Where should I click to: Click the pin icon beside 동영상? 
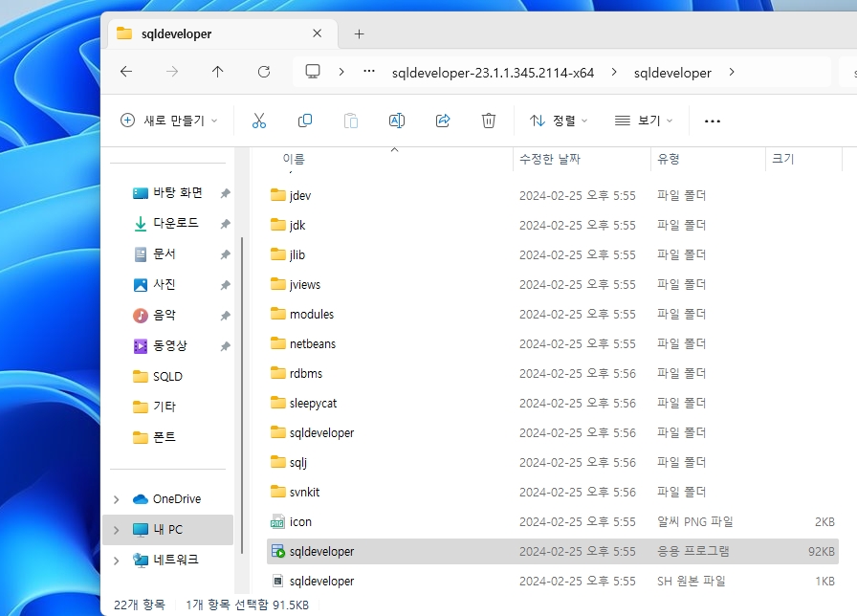click(x=225, y=346)
